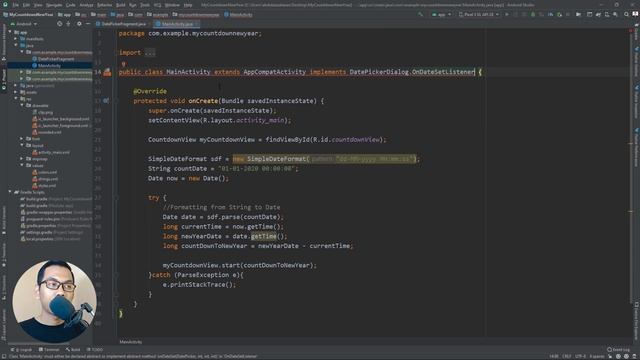Click the highlighted getTime call on newYearDate line
640x360 pixels.
click(264, 236)
